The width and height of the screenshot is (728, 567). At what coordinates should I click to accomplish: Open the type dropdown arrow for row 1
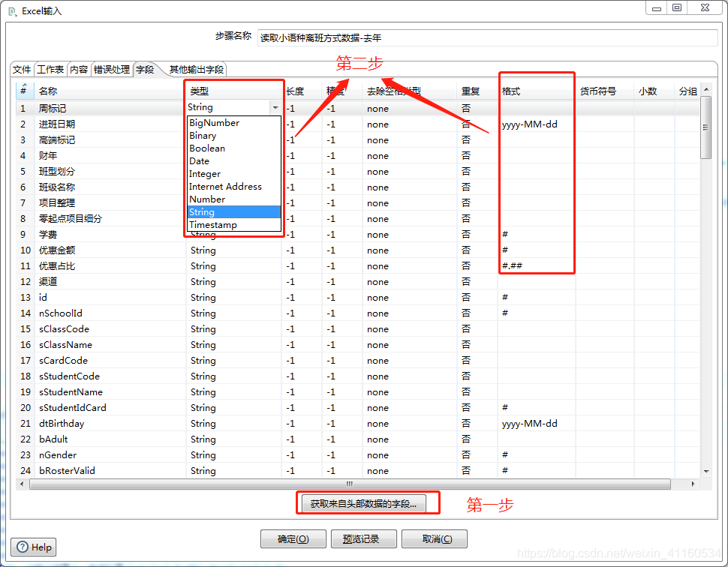[x=275, y=108]
